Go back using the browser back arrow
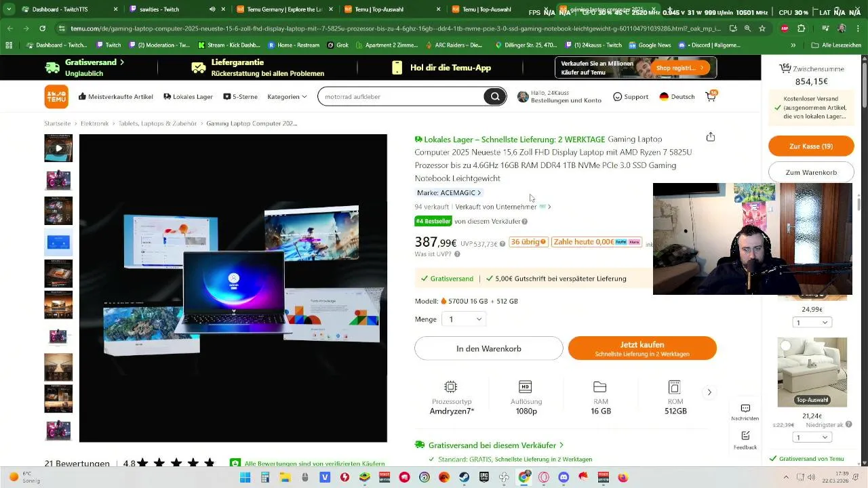 [9, 28]
